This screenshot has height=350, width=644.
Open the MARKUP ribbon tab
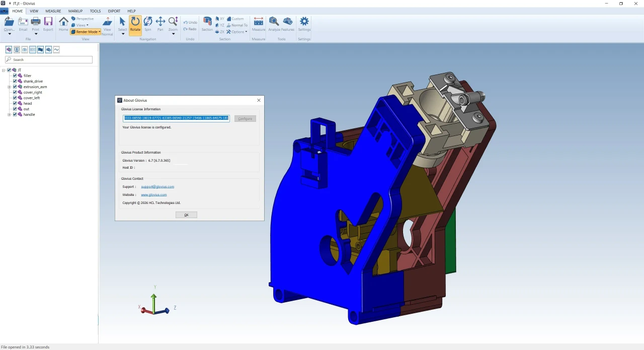75,11
